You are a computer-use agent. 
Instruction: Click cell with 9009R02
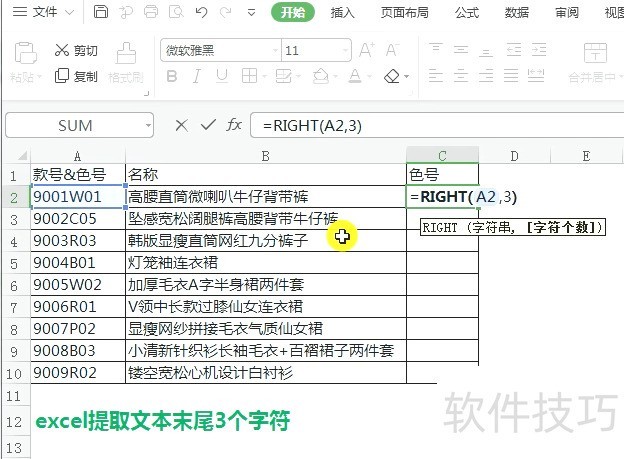pyautogui.click(x=78, y=373)
